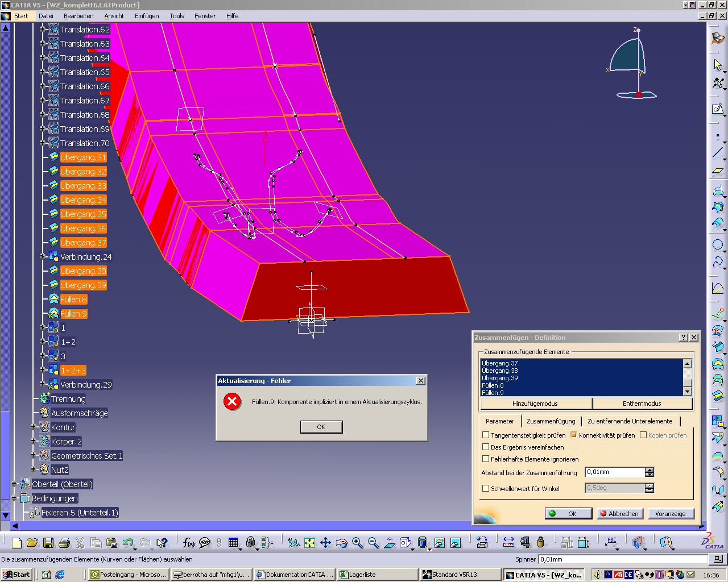Switch to the Zusammenfügung tab

click(x=551, y=421)
